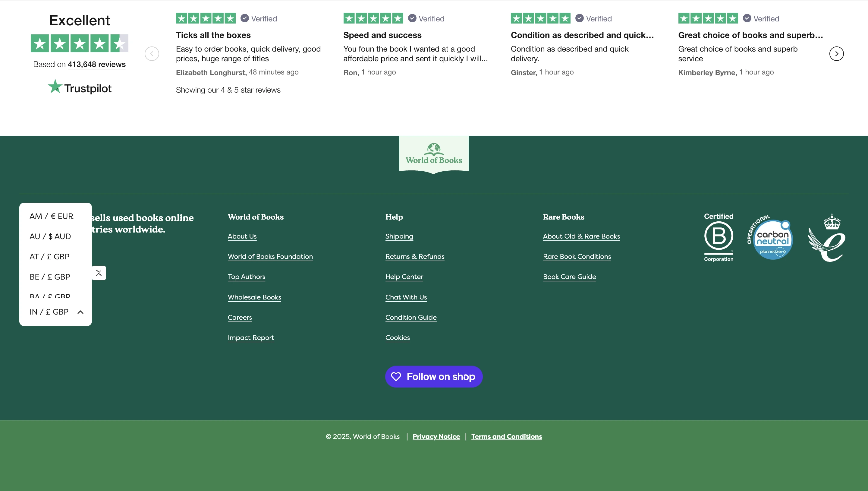Select AM / € EUR from country list

tap(51, 216)
